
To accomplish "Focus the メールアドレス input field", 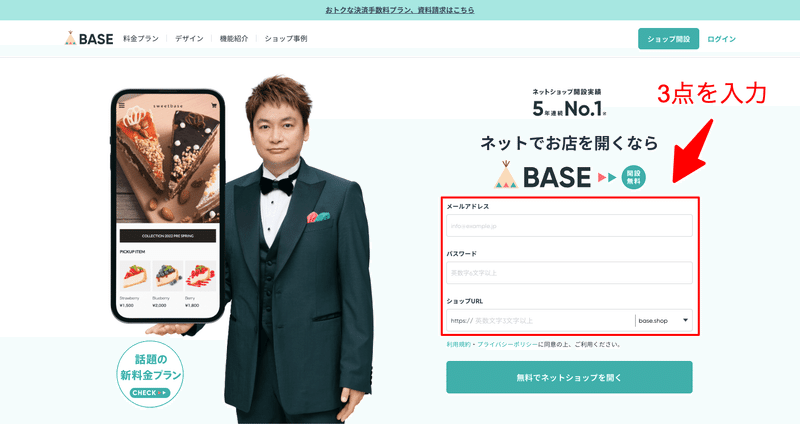I will pos(569,226).
